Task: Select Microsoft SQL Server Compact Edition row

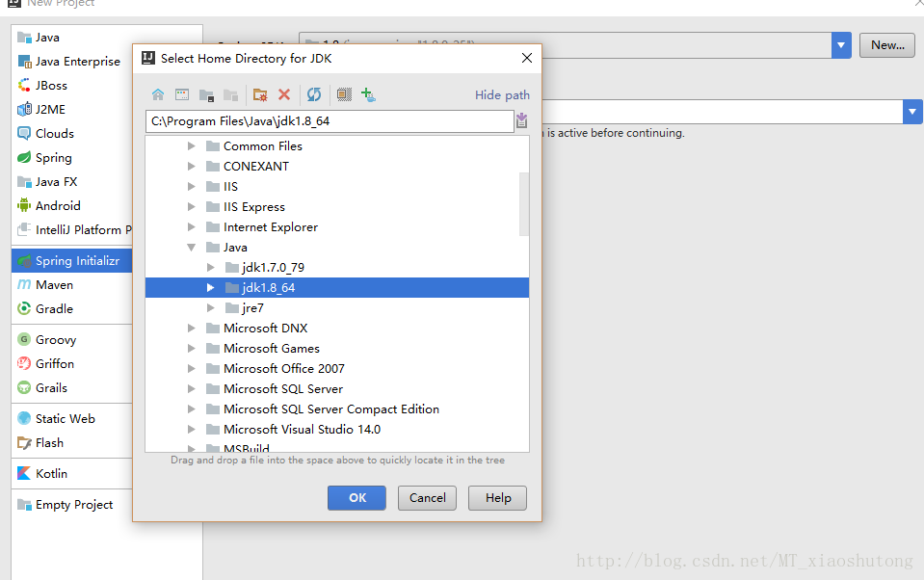Action: tap(337, 409)
